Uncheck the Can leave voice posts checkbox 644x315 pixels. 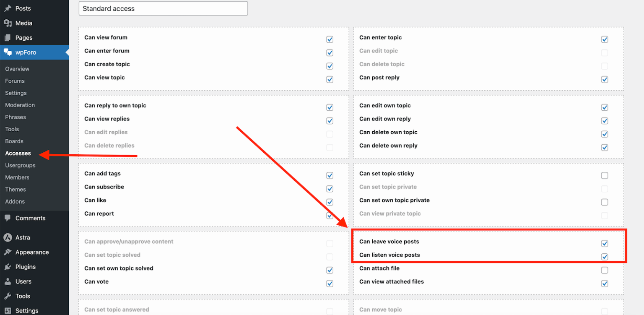pos(604,243)
